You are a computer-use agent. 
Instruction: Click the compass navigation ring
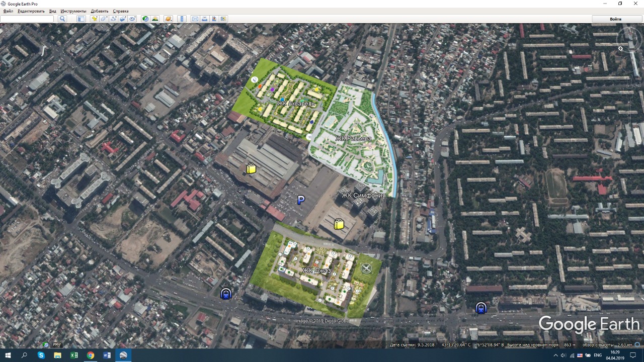click(x=629, y=39)
